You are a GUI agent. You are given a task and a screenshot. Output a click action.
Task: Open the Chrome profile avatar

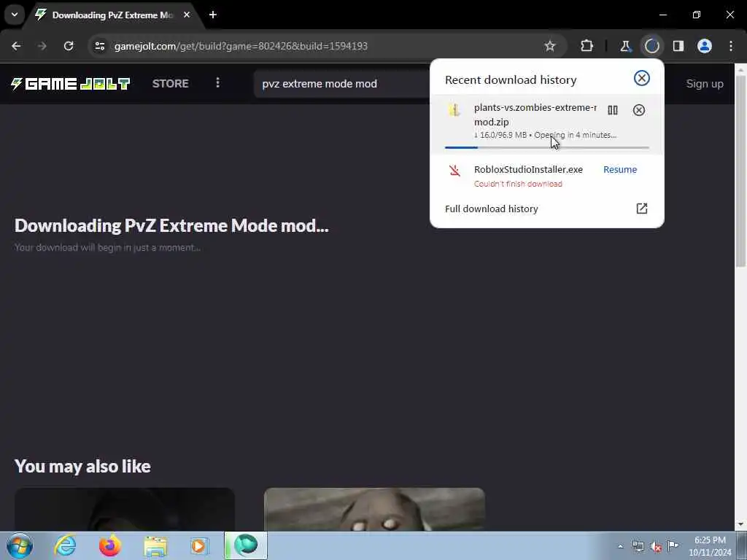click(704, 46)
